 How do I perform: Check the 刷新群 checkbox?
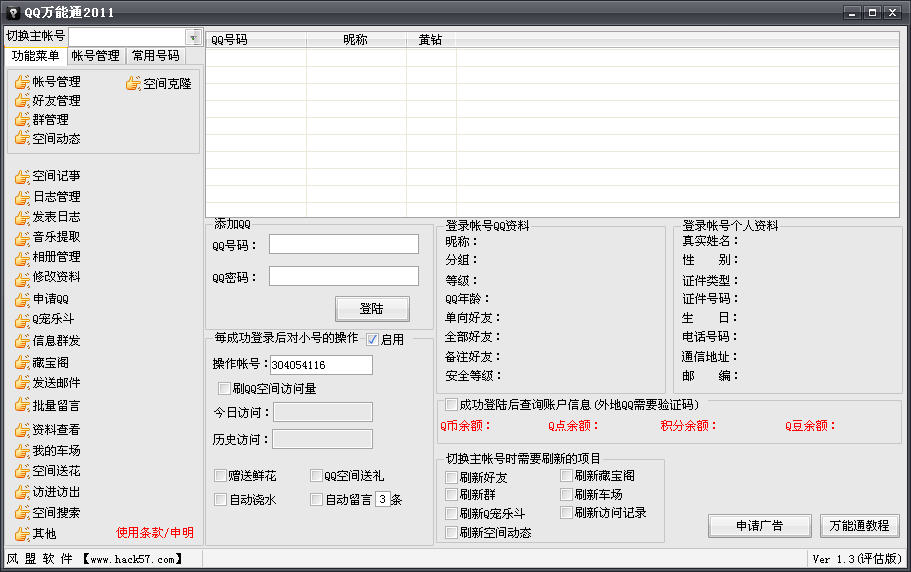[x=451, y=494]
